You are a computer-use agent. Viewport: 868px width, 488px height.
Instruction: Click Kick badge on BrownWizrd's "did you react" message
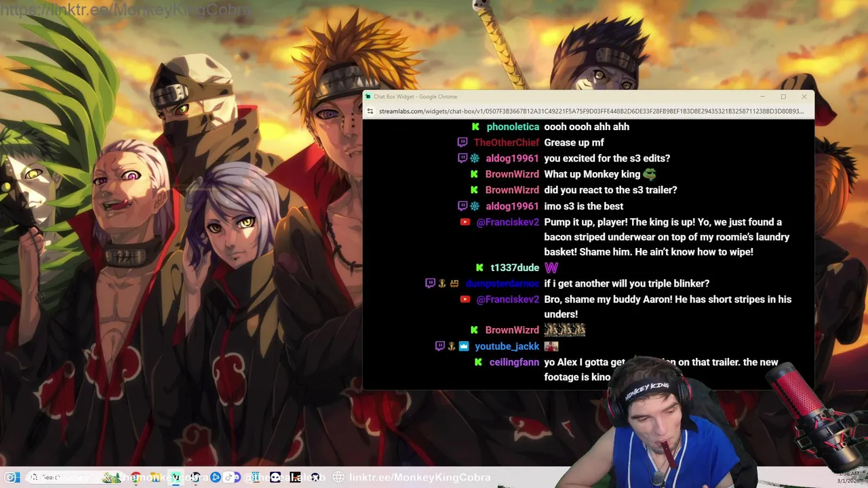click(475, 190)
